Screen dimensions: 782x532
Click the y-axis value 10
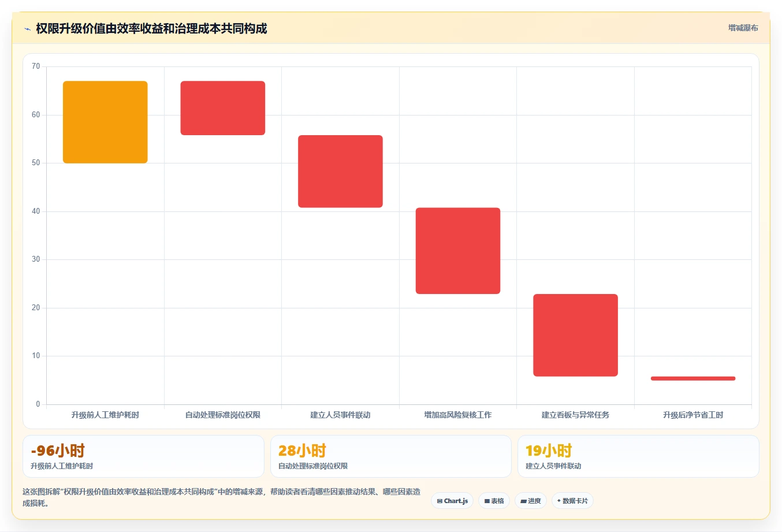(x=36, y=356)
